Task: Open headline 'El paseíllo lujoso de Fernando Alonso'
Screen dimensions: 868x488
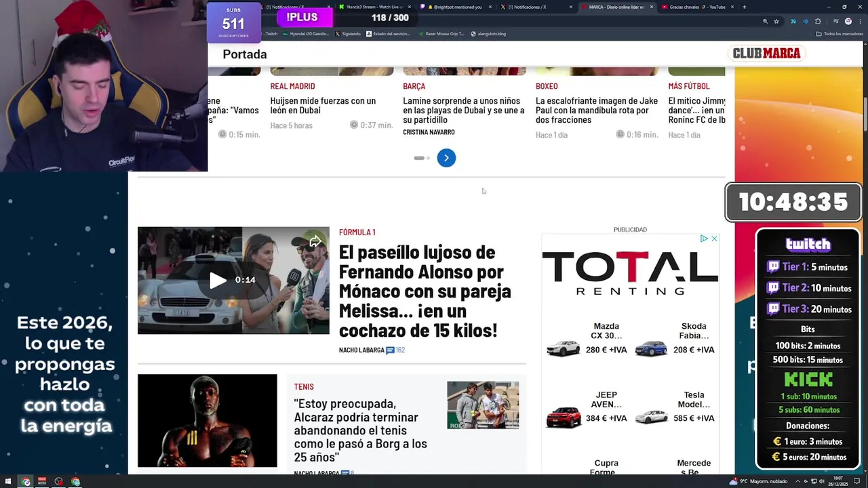Action: coord(425,291)
